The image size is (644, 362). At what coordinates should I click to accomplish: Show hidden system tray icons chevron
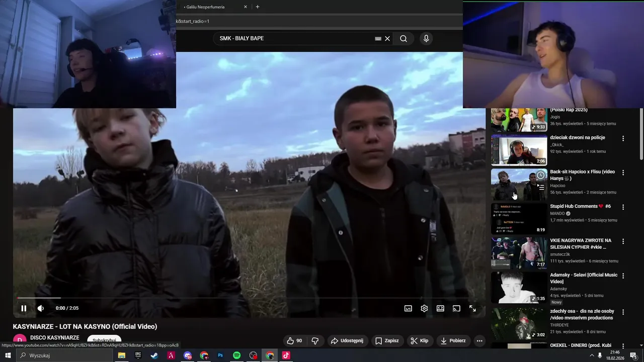(592, 355)
